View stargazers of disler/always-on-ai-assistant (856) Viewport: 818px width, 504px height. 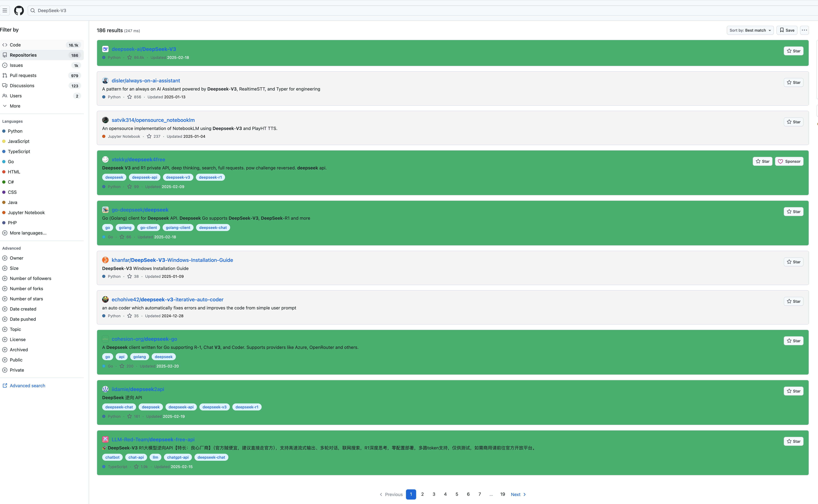[x=134, y=97]
